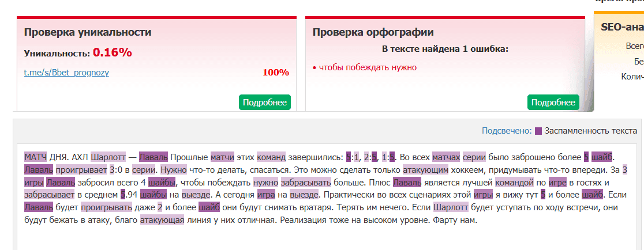Click the highlighted word 'МАТЧ' in text
The image size is (644, 250).
(36, 157)
